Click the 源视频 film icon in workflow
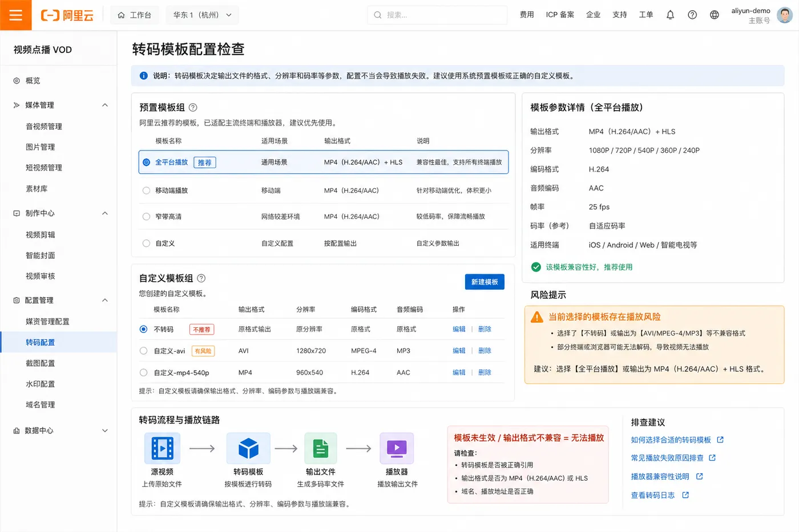799x532 pixels. point(162,448)
